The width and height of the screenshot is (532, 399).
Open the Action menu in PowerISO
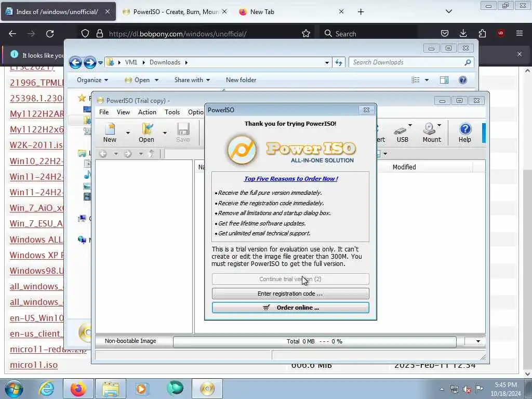click(147, 112)
